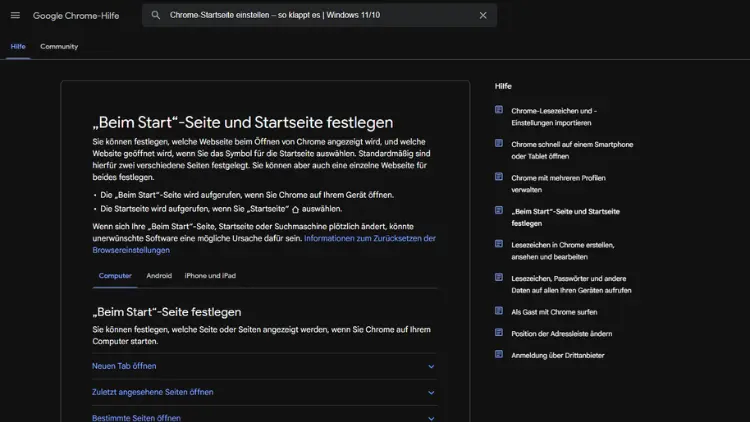Click the subheading „Beim Start“-Seite festlegen

coord(166,312)
